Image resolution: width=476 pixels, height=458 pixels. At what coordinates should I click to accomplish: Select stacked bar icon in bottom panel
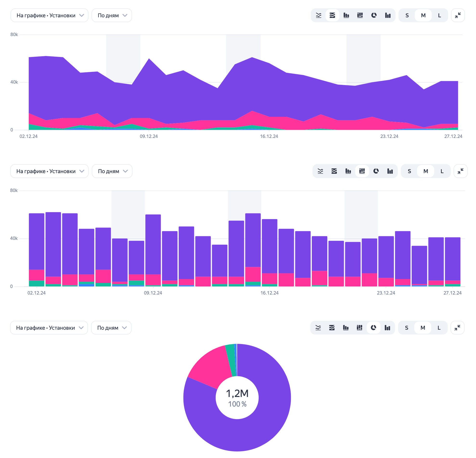point(359,328)
